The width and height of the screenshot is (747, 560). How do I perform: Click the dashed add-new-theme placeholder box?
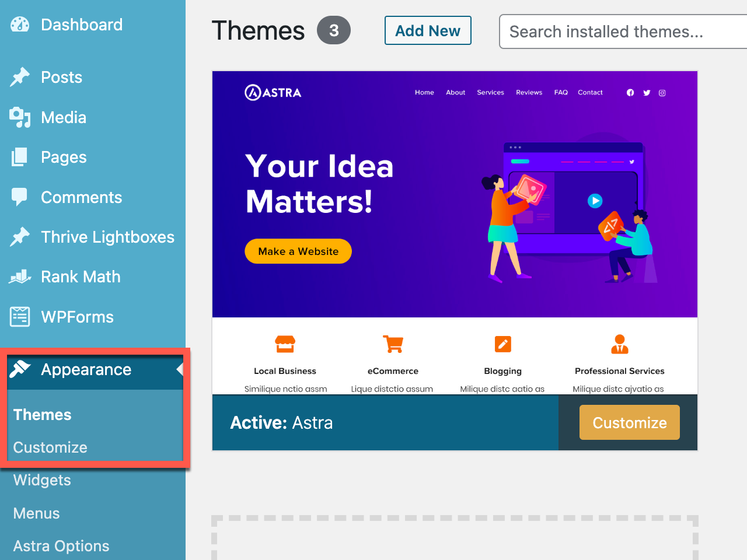click(455, 537)
